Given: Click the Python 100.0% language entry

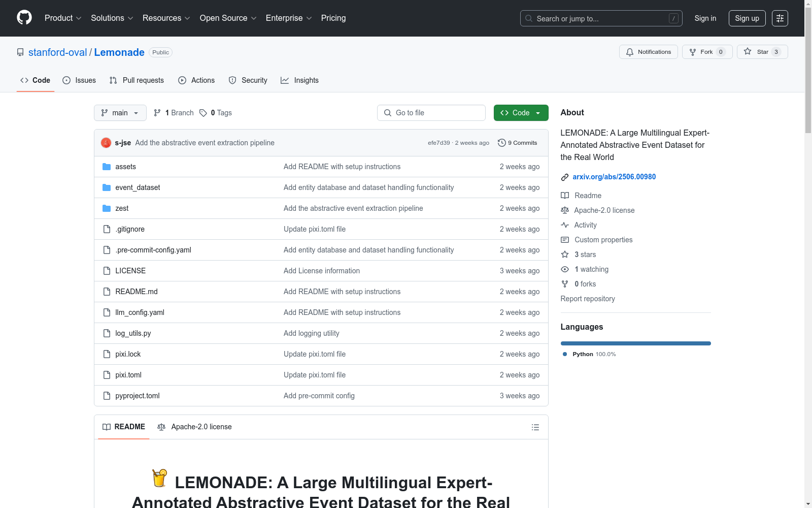Looking at the screenshot, I should 589,354.
